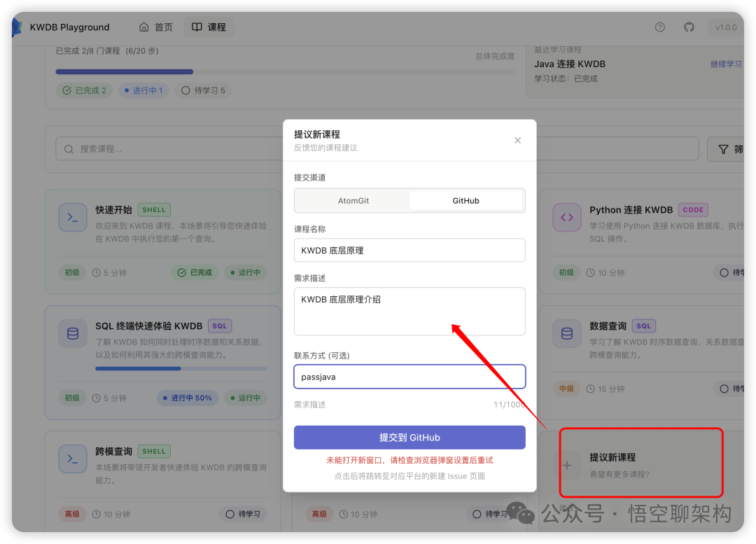Image resolution: width=756 pixels, height=544 pixels.
Task: Toggle the 进行中 1 filter chip
Action: point(143,90)
